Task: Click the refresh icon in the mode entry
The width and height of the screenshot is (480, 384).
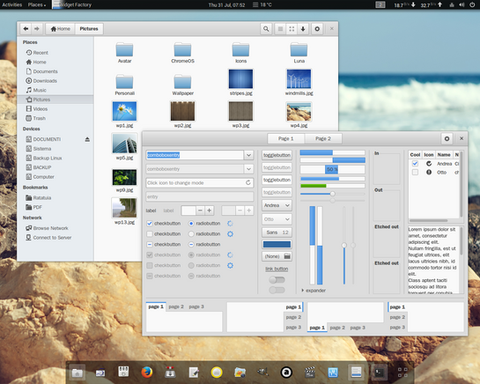Action: (x=248, y=183)
